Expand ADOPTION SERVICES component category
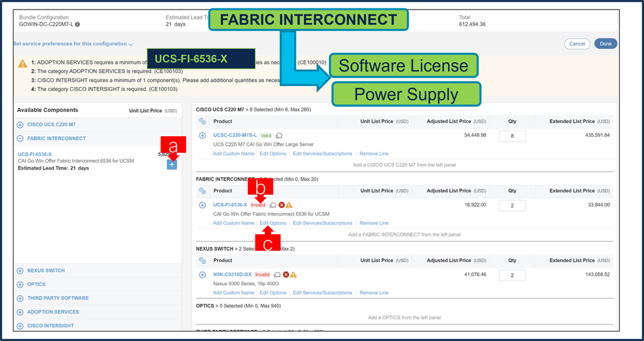644x341 pixels. 20,312
